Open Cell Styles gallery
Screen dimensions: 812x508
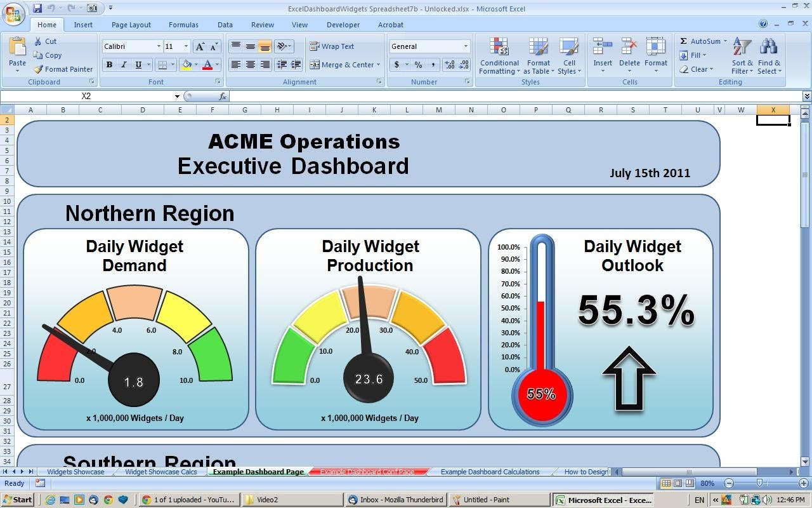[x=569, y=56]
